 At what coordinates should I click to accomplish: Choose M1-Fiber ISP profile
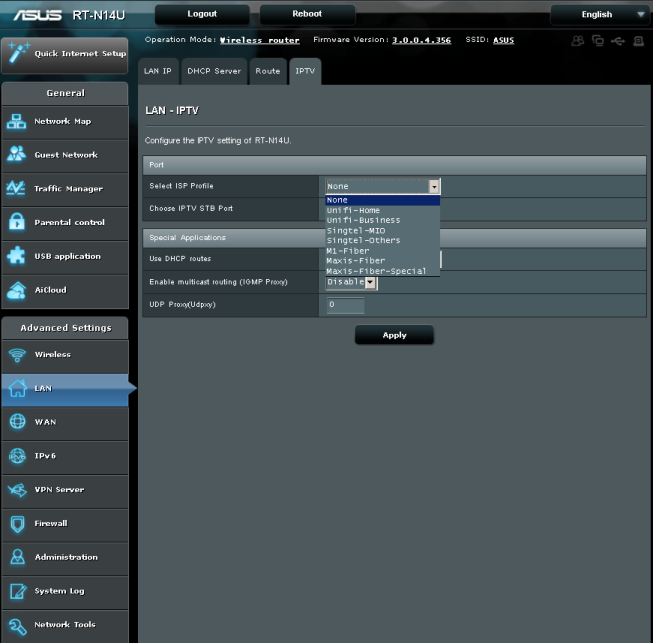pyautogui.click(x=382, y=251)
